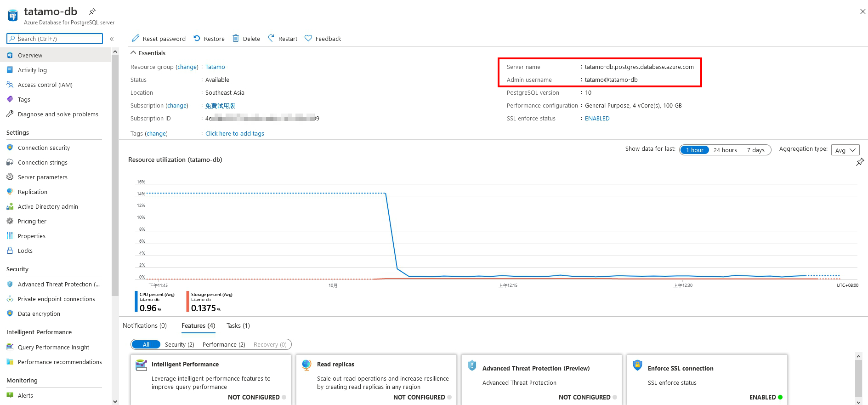Collapse the sidebar with double-chevron icon
868x405 pixels.
tap(112, 39)
